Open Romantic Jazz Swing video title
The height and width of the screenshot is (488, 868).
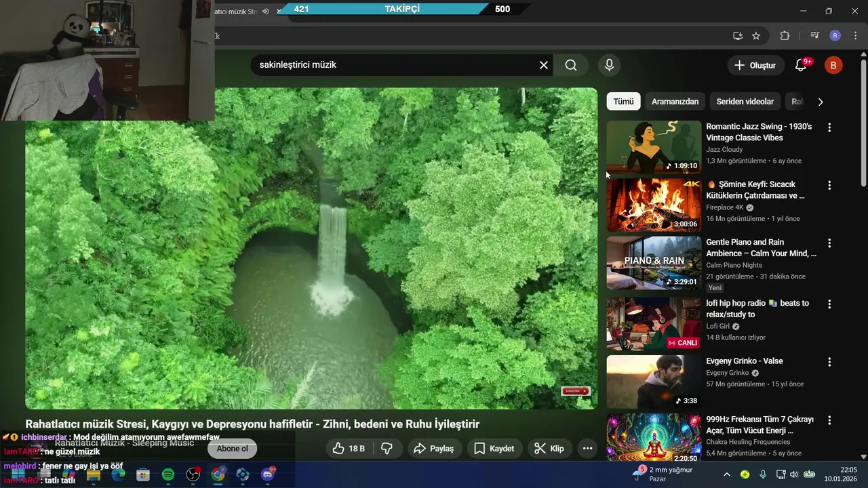(759, 132)
